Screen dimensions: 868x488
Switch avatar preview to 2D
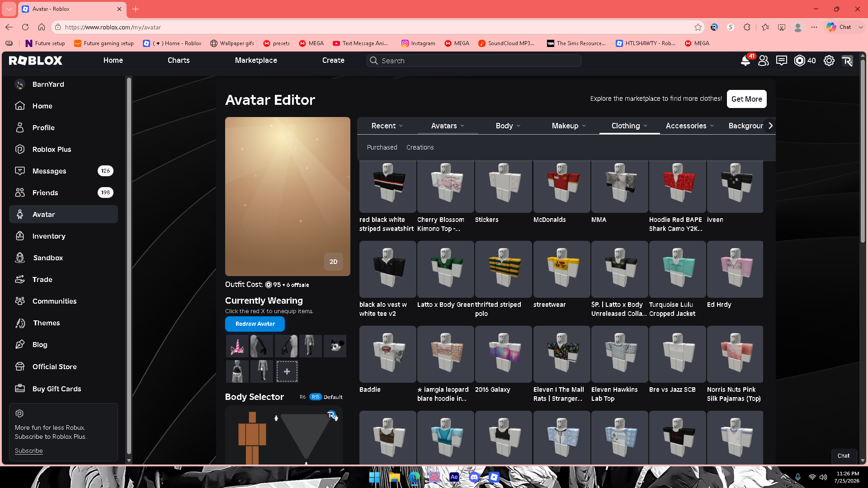[x=334, y=262]
